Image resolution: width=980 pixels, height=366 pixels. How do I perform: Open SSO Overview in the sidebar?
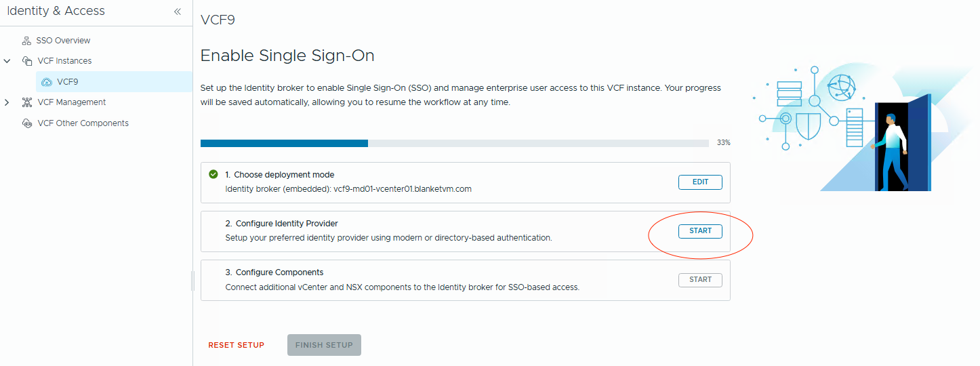click(63, 41)
